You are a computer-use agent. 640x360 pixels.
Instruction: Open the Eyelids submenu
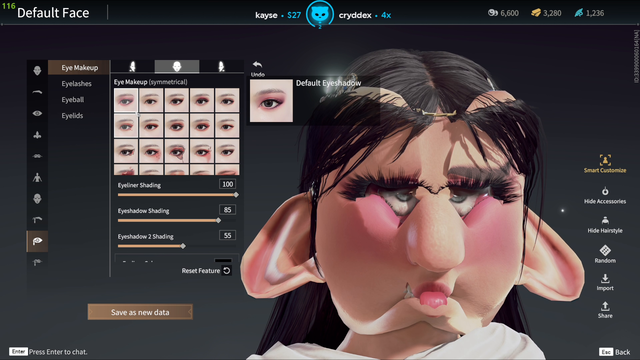pos(72,116)
